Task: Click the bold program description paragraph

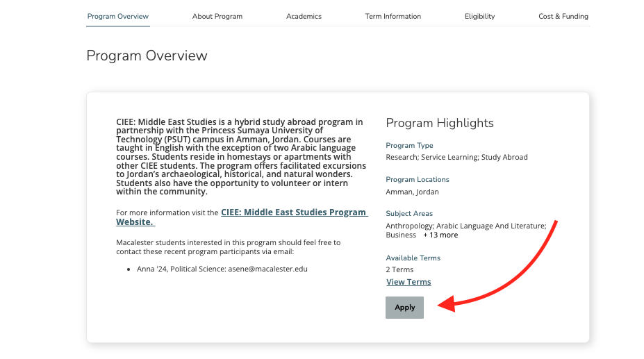Action: [x=240, y=156]
